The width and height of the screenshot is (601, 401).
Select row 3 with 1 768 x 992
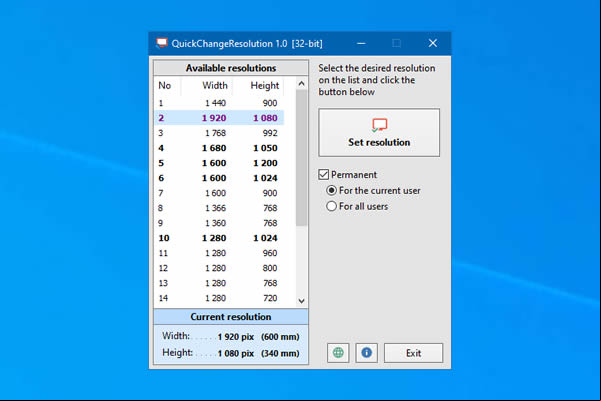219,133
